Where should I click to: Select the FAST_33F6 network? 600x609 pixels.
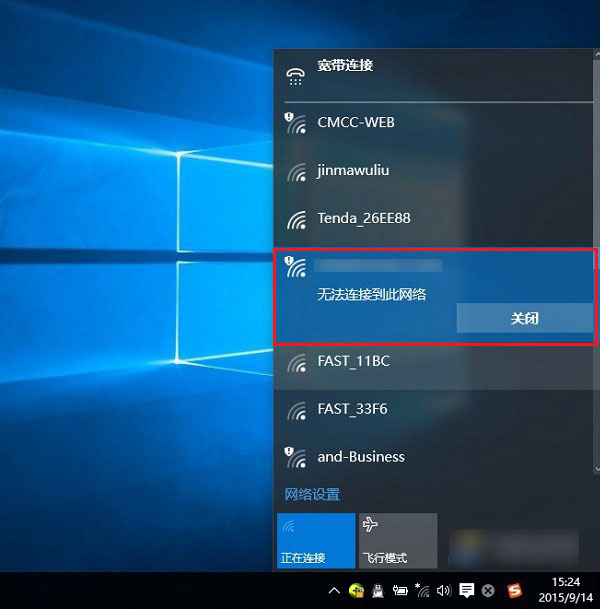point(352,409)
